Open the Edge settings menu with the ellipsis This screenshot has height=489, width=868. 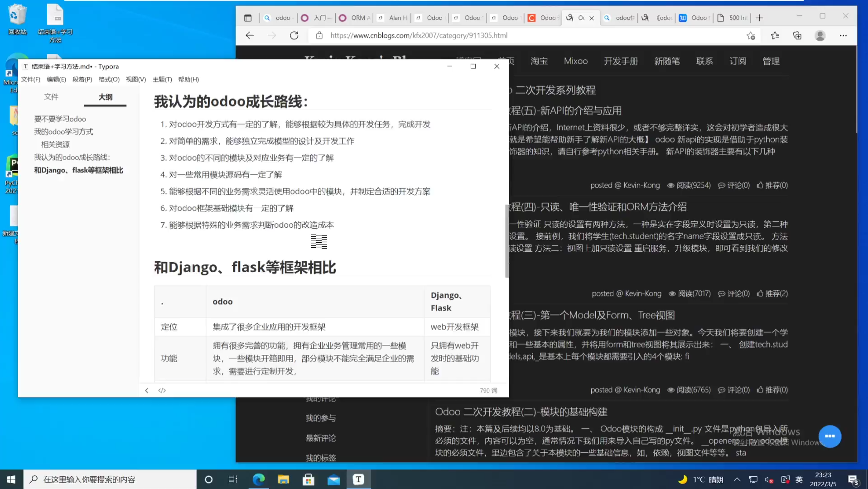click(x=844, y=35)
